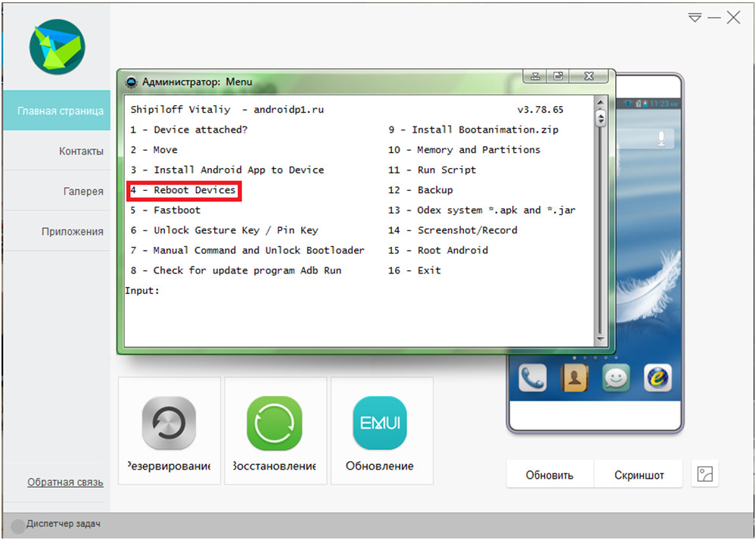Open Диспетчер задач in the bottom bar

63,524
